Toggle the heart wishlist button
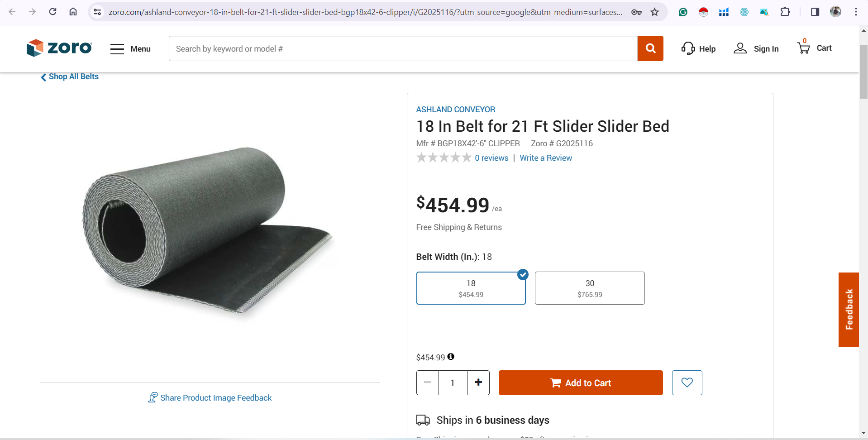 pos(687,383)
